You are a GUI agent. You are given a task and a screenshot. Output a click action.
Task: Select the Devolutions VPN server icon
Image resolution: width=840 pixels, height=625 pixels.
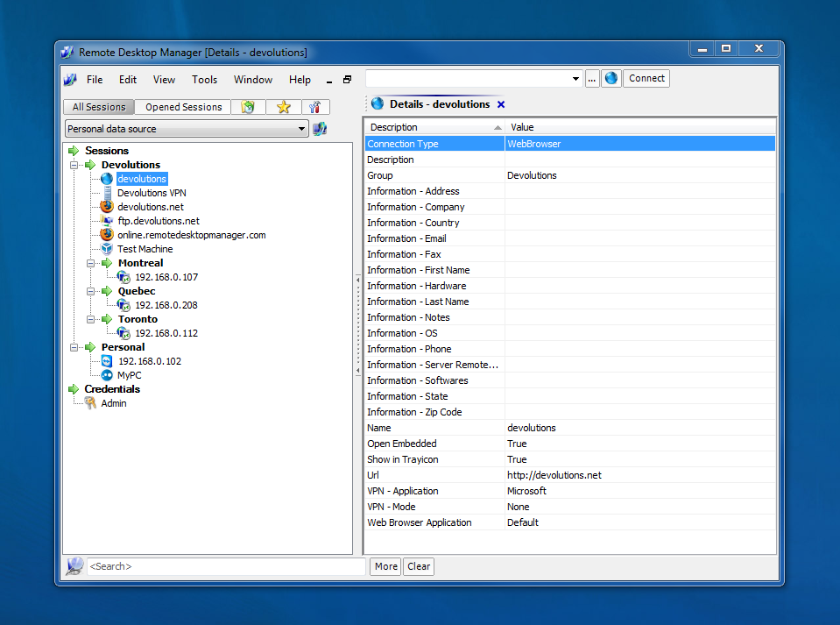[x=107, y=193]
